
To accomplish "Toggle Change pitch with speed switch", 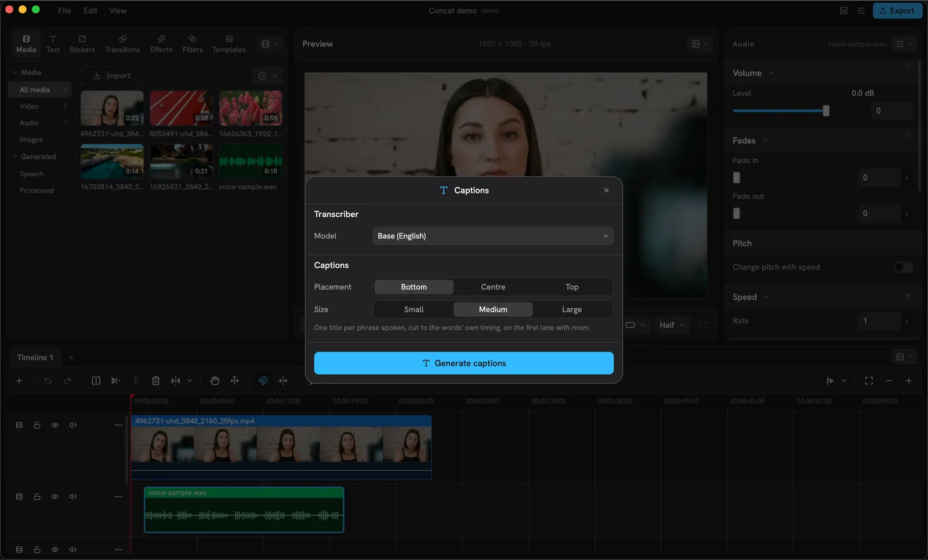I will [x=903, y=267].
